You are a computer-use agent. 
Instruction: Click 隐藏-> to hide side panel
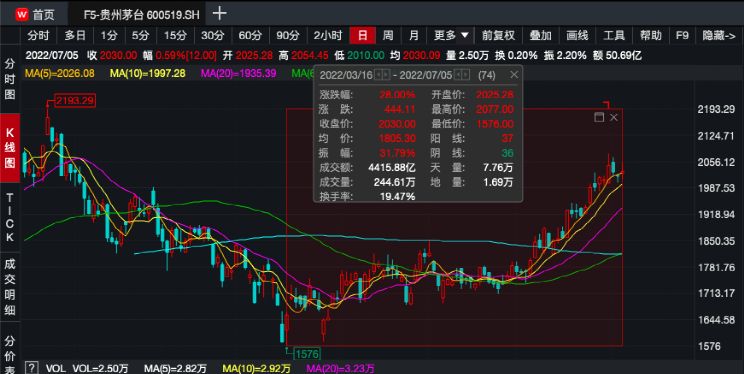718,36
